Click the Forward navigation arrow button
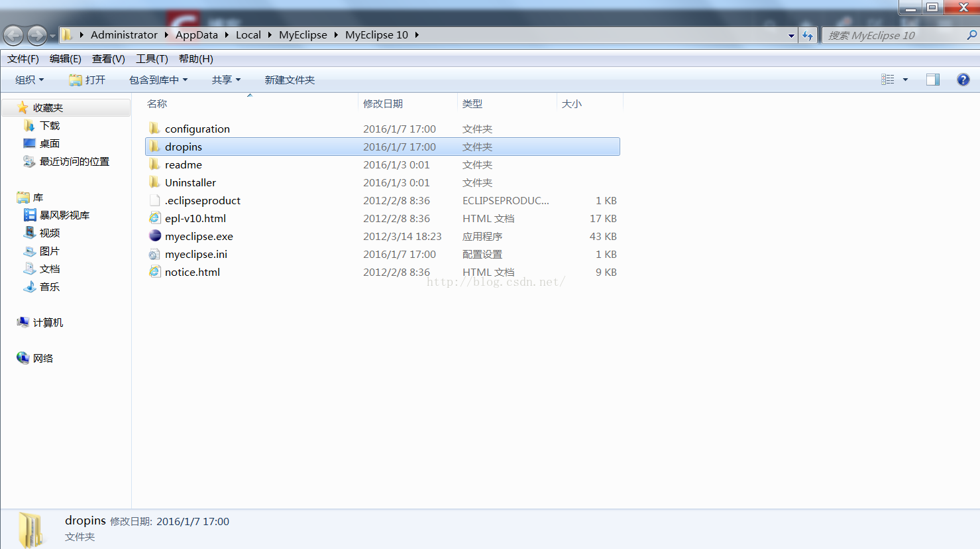 pyautogui.click(x=37, y=35)
